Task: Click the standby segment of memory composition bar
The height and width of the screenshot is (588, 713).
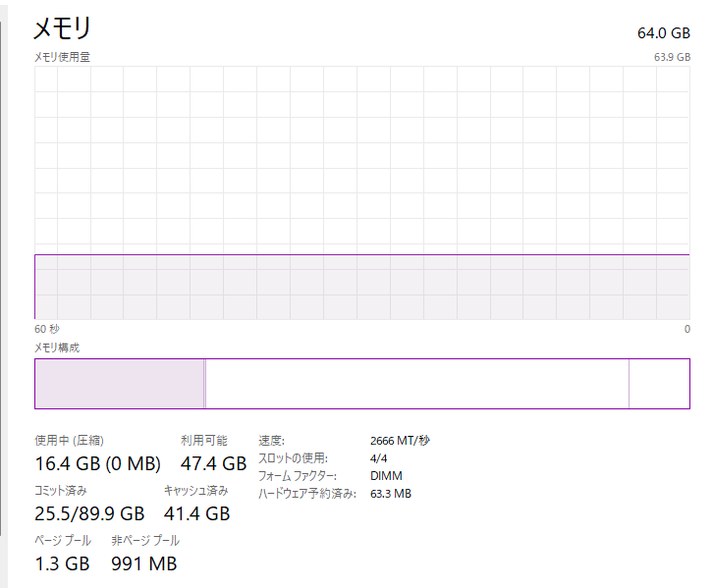Action: (416, 384)
